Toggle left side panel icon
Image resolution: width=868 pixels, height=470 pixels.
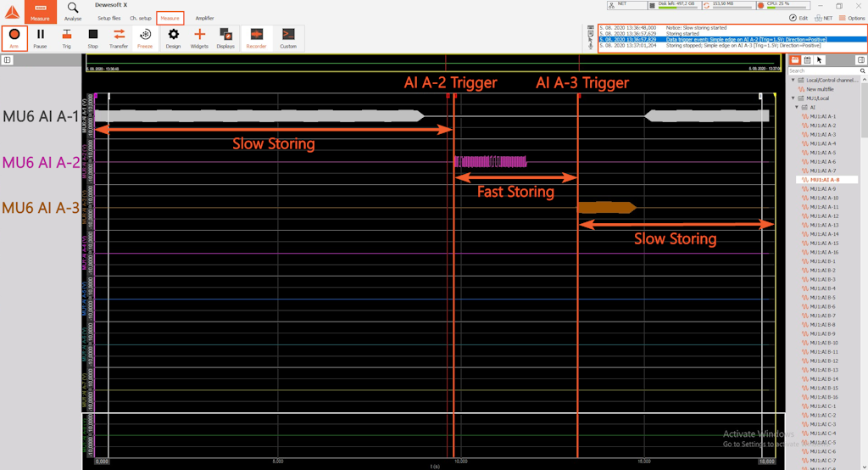(x=7, y=60)
